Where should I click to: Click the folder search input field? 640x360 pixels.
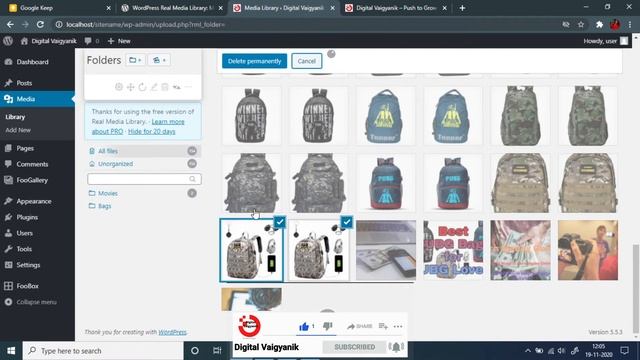click(x=144, y=179)
